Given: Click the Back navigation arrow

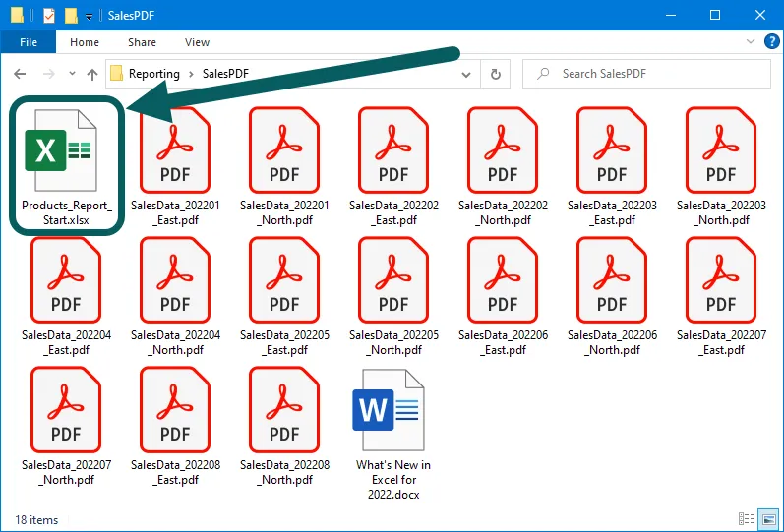Looking at the screenshot, I should [x=20, y=74].
